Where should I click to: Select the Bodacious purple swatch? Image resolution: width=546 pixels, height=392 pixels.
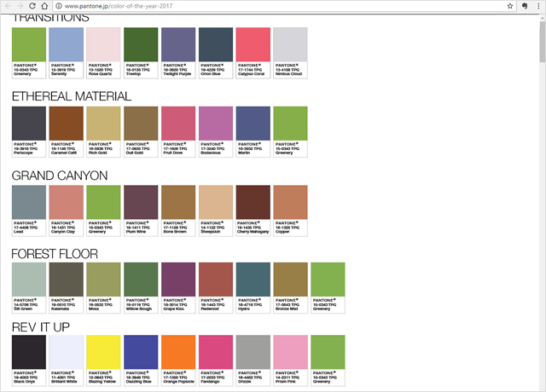pos(215,123)
